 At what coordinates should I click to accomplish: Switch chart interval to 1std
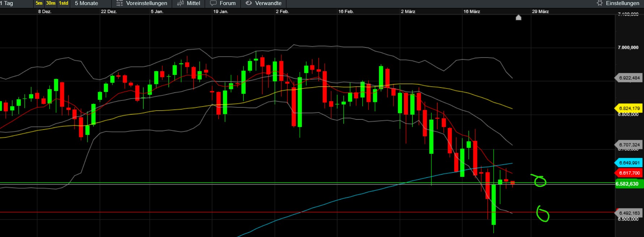(x=64, y=3)
